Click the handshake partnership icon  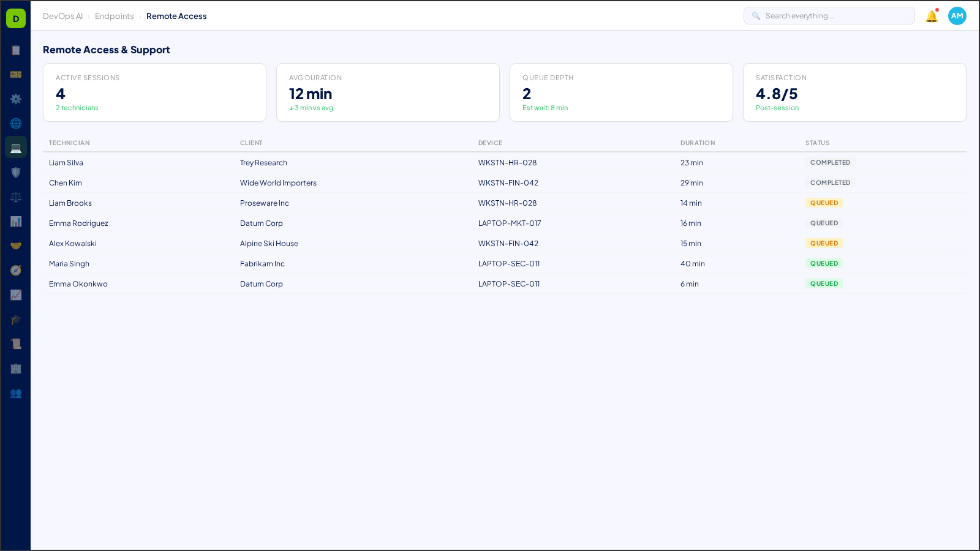pos(16,246)
